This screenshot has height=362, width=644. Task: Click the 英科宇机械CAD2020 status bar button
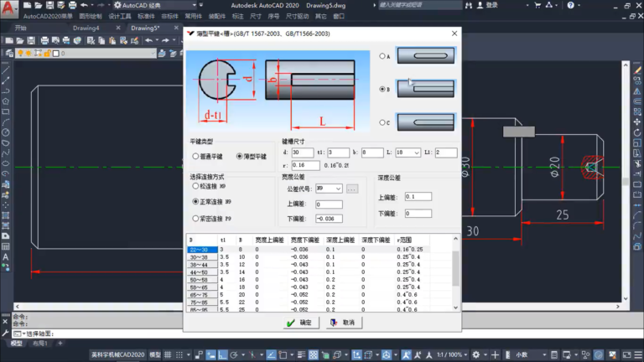118,354
